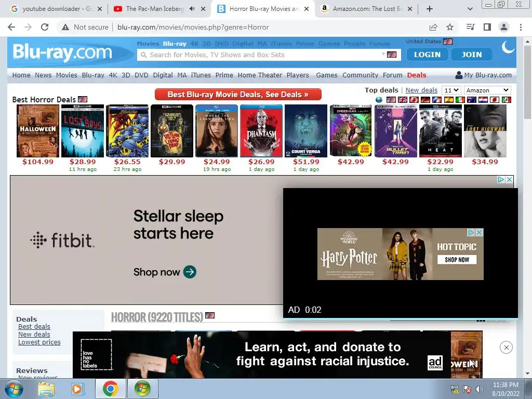The width and height of the screenshot is (532, 399).
Task: Open the Halloween collection deal thumbnail
Action: (x=37, y=131)
